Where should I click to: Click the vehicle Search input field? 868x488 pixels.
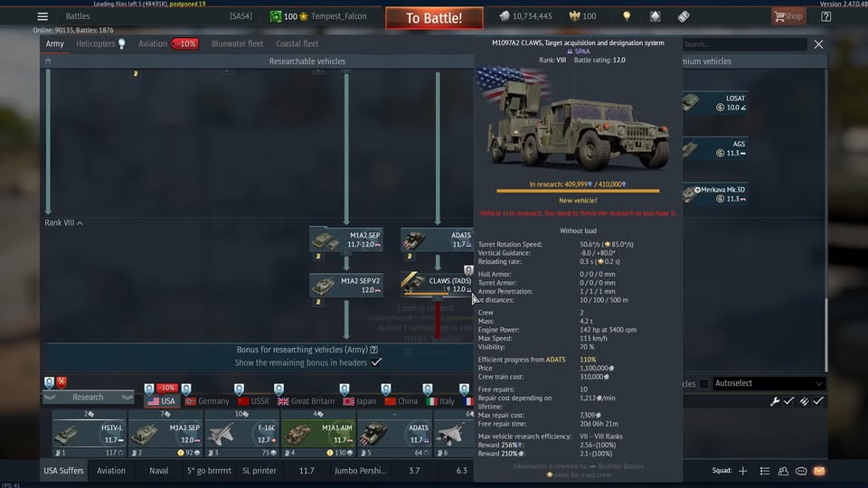[743, 43]
